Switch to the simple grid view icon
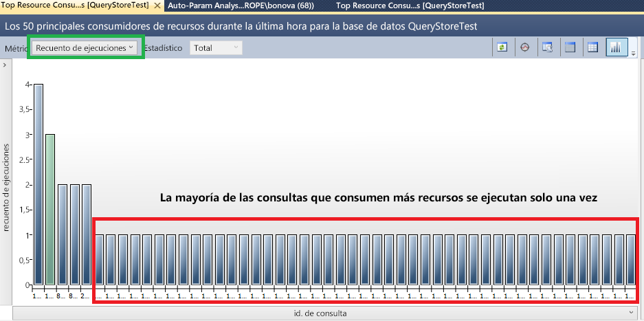 592,47
